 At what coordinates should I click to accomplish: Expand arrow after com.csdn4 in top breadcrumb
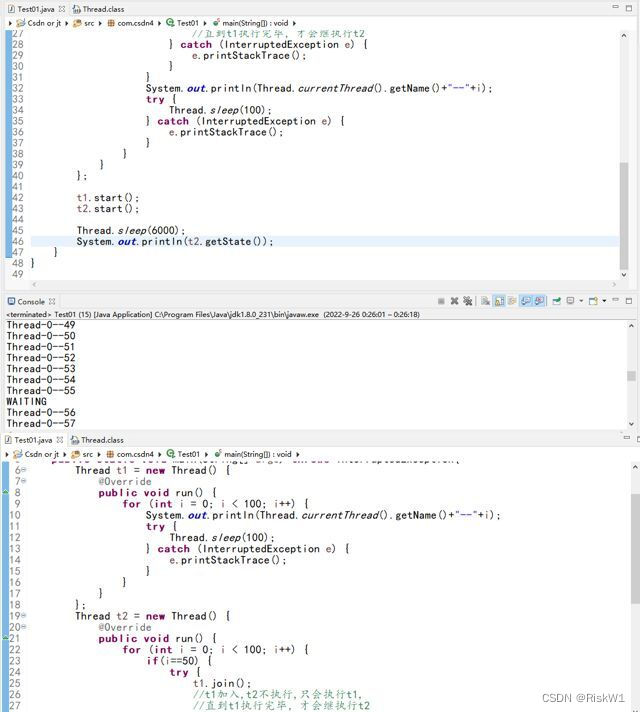click(x=159, y=23)
